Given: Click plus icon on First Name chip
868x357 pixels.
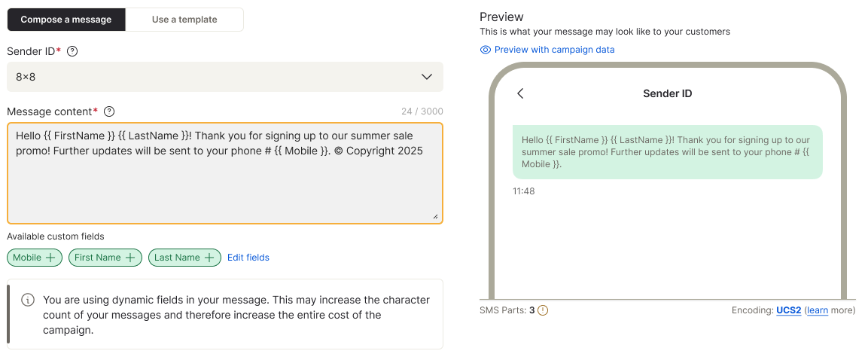Looking at the screenshot, I should coord(129,258).
